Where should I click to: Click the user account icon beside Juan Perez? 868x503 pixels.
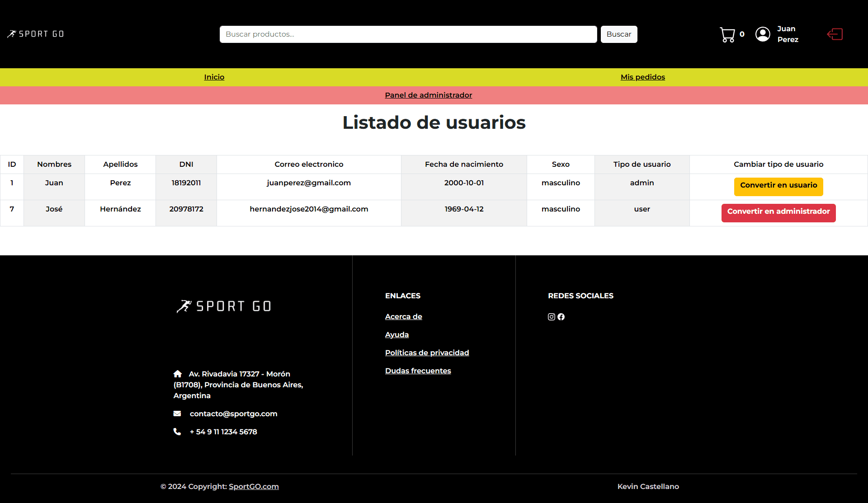763,34
